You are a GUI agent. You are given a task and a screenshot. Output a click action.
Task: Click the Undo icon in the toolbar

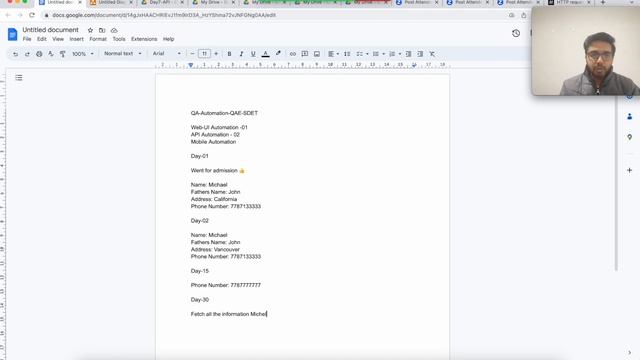click(x=15, y=54)
